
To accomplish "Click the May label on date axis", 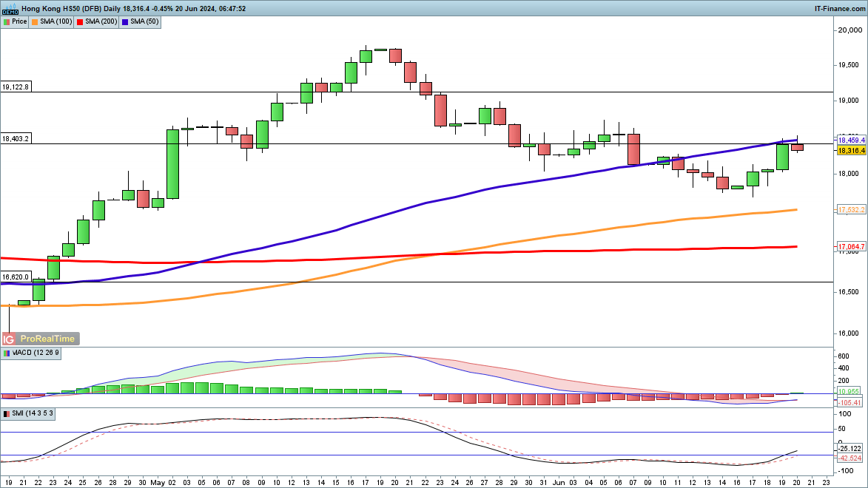I will [158, 481].
